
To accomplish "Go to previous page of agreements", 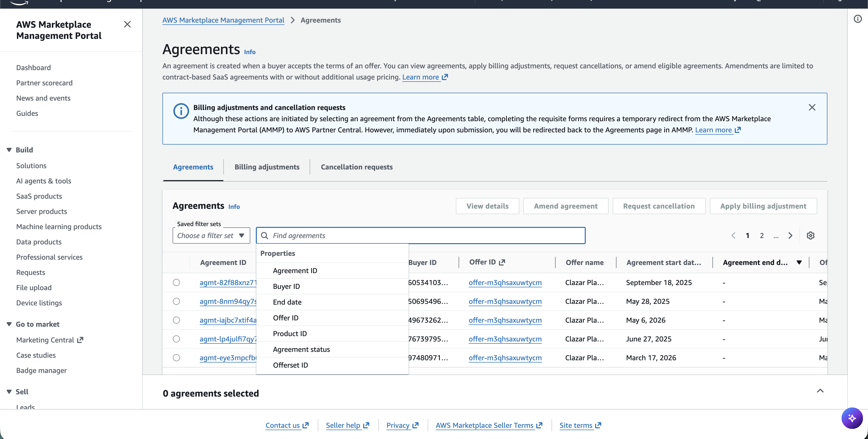I will pos(733,236).
